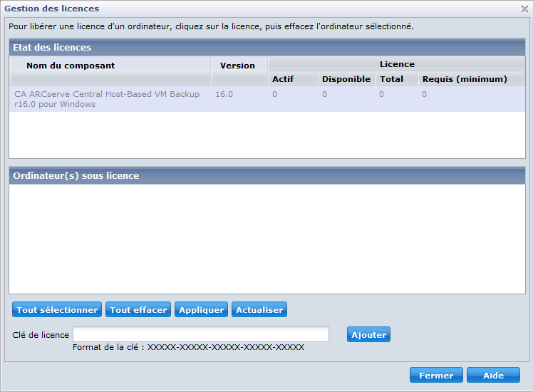533x392 pixels.
Task: Apply changes with Appliquer button
Action: 201,310
